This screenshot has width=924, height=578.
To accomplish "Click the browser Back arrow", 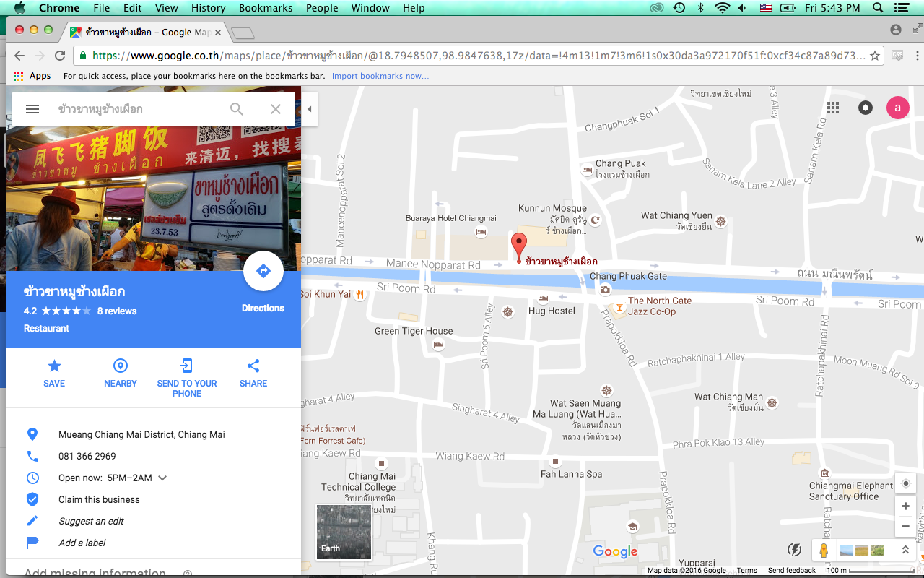I will (19, 56).
